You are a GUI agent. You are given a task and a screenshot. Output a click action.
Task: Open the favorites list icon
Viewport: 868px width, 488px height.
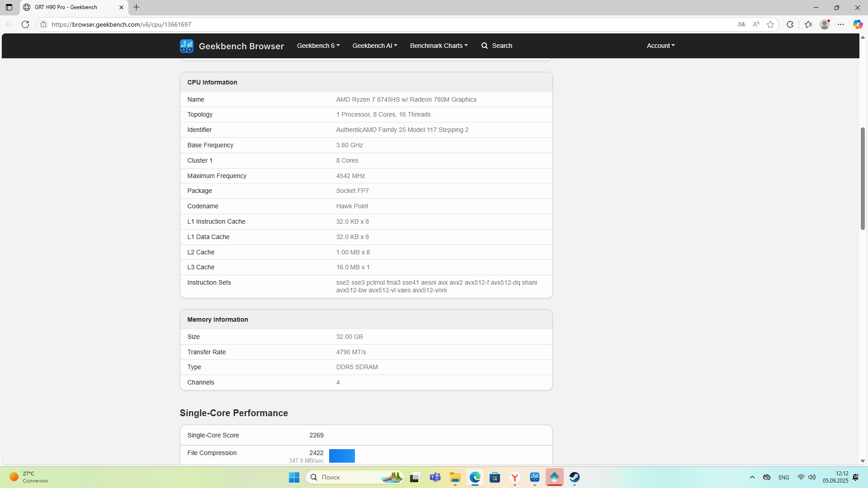808,24
